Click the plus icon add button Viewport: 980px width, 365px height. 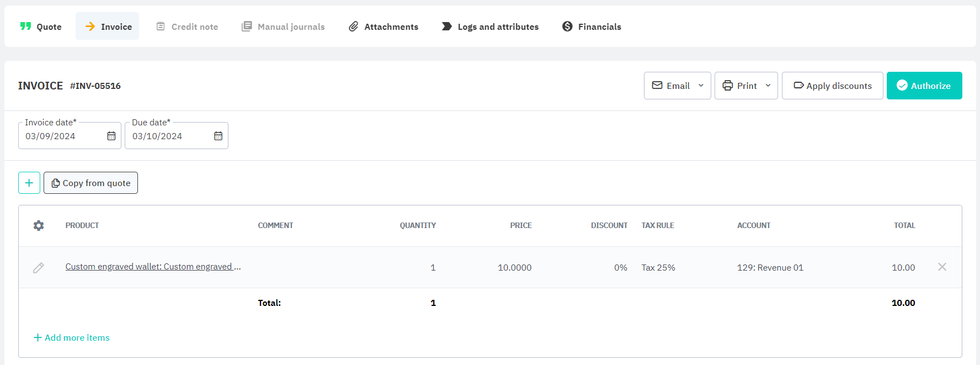pos(29,183)
